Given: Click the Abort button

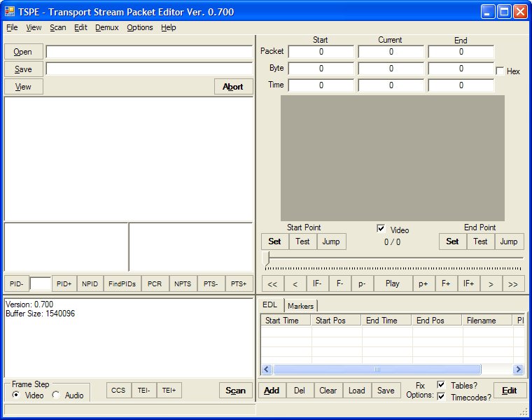Looking at the screenshot, I should (x=233, y=87).
